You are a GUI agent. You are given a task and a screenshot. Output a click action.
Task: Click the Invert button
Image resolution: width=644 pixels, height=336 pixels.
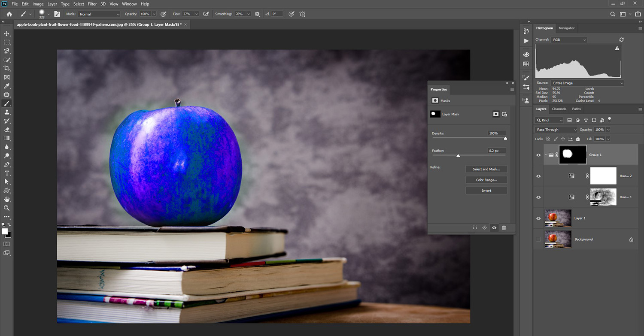486,191
